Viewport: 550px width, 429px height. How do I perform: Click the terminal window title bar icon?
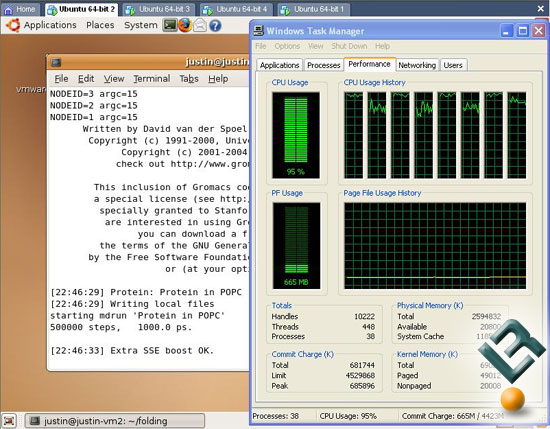(56, 62)
